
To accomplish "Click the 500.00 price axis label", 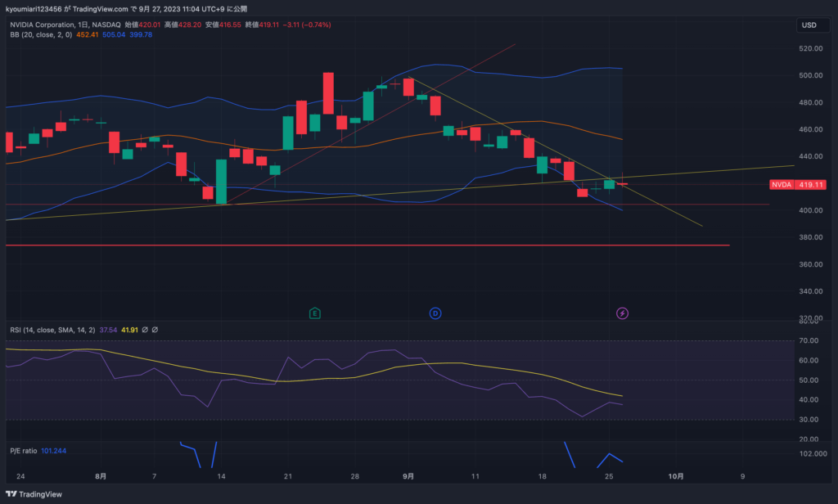I will click(x=811, y=75).
